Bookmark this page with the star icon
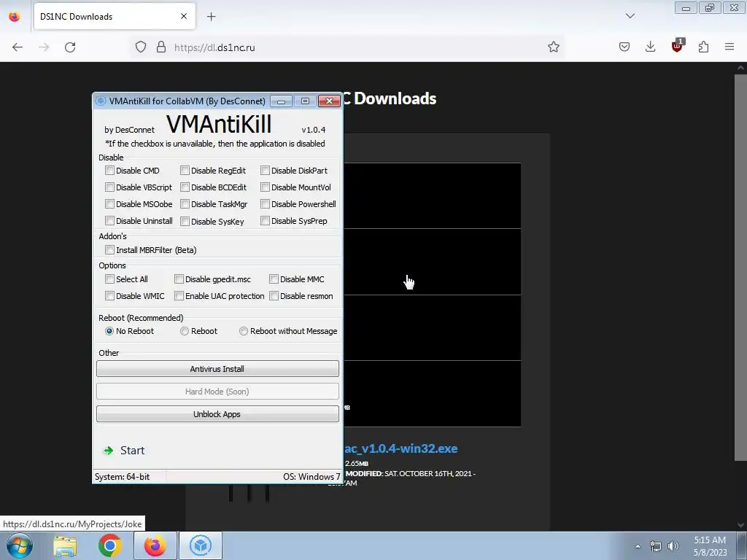This screenshot has height=560, width=747. pos(553,47)
